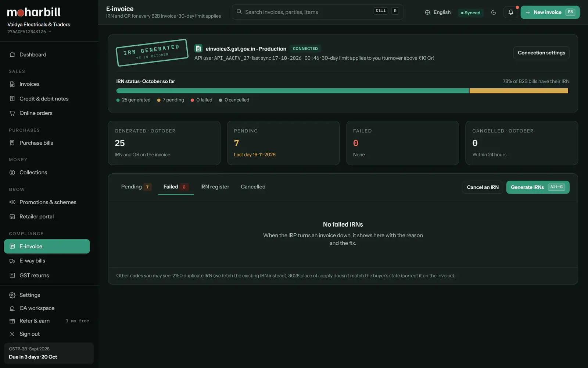Click the E-way bills truck icon

[12, 261]
